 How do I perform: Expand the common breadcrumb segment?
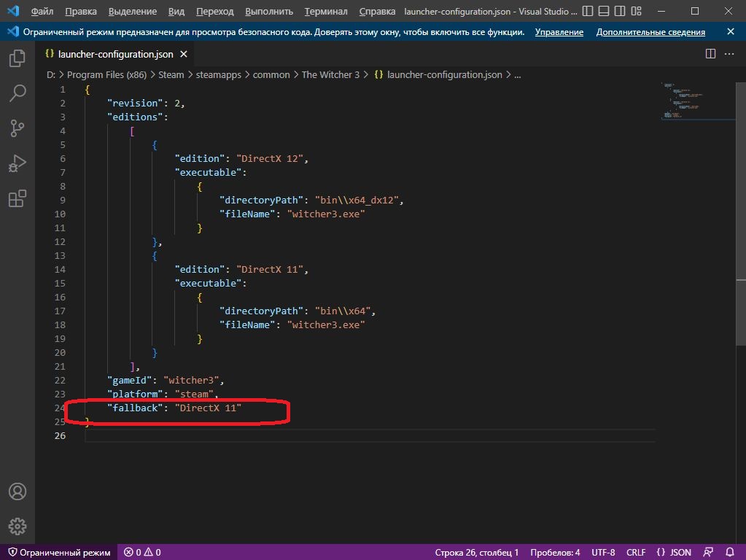[x=271, y=74]
